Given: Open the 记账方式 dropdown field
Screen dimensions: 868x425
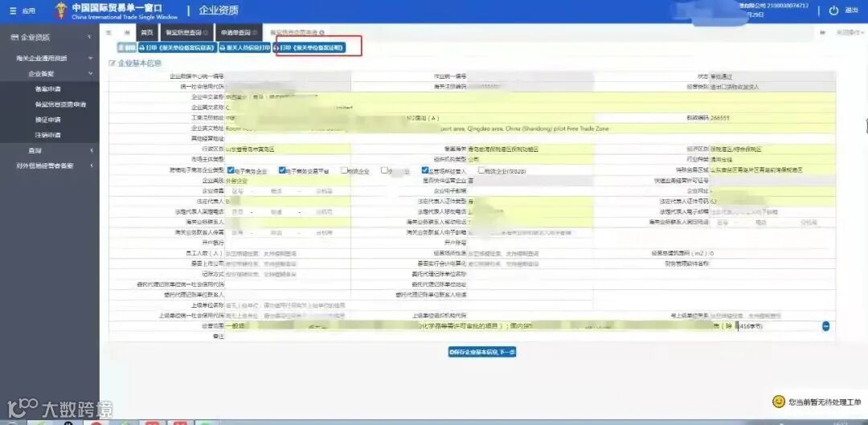Looking at the screenshot, I should pyautogui.click(x=287, y=274).
